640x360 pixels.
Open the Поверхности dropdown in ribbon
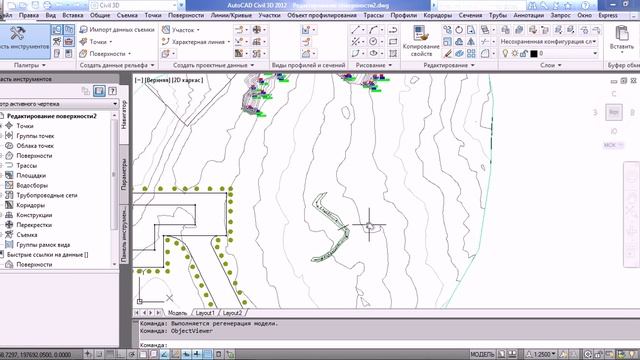[x=105, y=53]
